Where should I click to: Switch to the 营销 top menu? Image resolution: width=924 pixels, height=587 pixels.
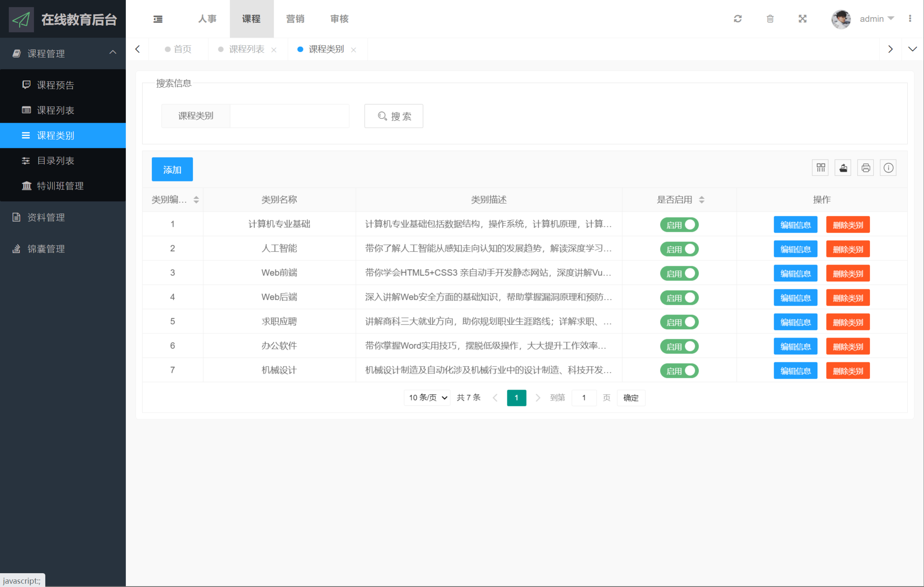point(295,19)
